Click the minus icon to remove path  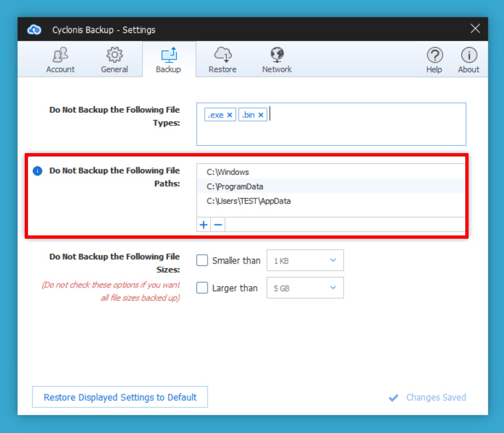click(218, 225)
